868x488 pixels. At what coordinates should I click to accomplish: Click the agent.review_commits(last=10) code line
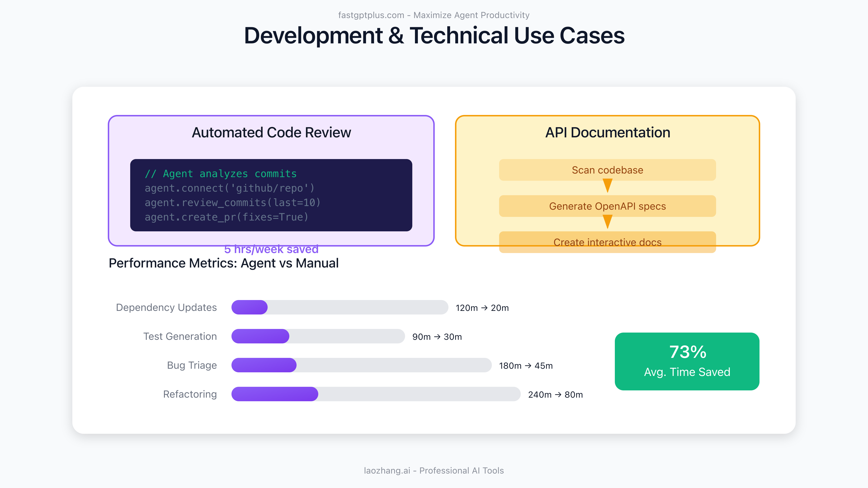(233, 202)
